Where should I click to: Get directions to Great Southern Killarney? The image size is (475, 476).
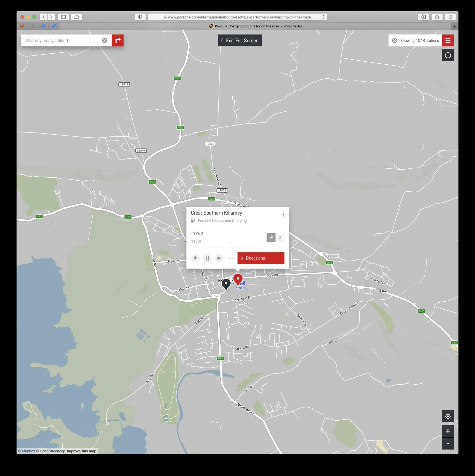pyautogui.click(x=261, y=258)
